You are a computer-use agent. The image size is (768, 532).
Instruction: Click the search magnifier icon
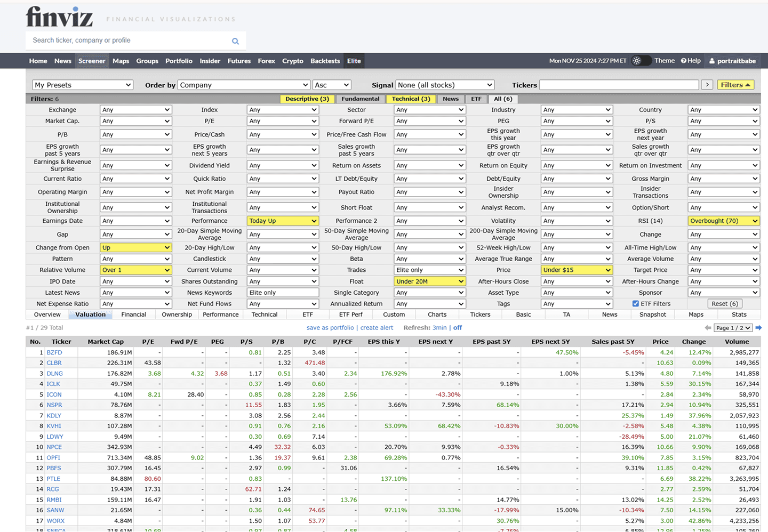(235, 41)
